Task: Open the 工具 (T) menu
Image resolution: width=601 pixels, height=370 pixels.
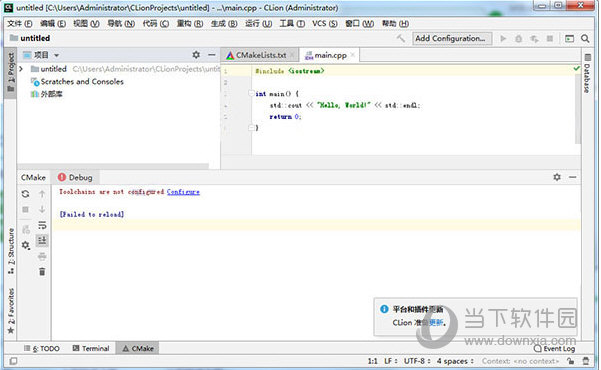Action: click(x=292, y=23)
